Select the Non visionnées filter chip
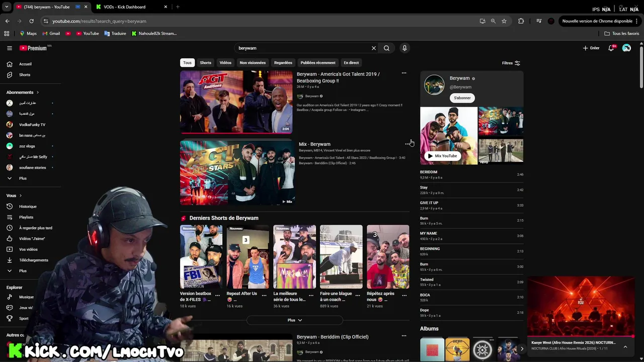Screen dimensions: 644x362 (x=253, y=63)
